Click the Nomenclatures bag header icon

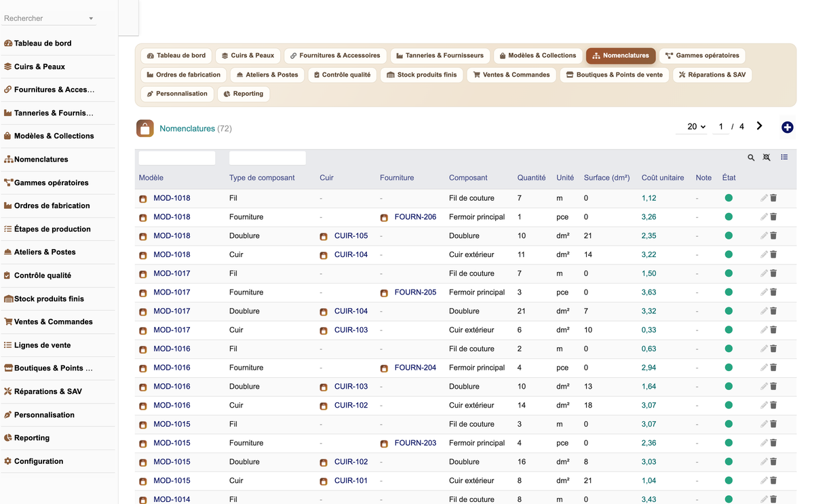click(145, 128)
